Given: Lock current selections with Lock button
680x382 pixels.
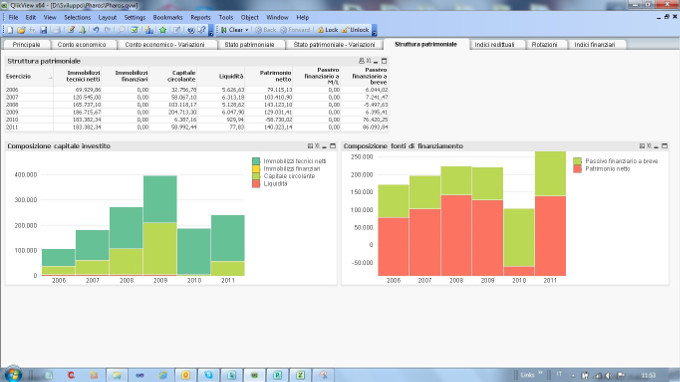Looking at the screenshot, I should coord(327,30).
